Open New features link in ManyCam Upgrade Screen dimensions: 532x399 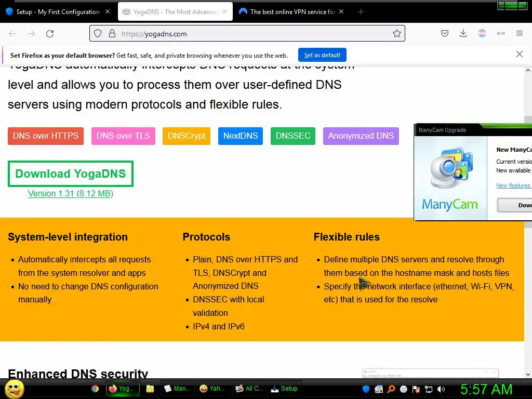point(514,185)
